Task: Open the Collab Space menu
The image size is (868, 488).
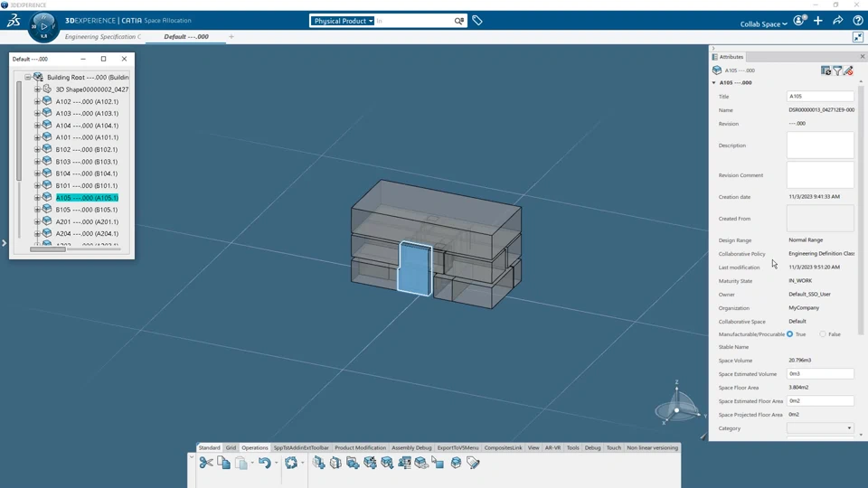Action: [763, 23]
